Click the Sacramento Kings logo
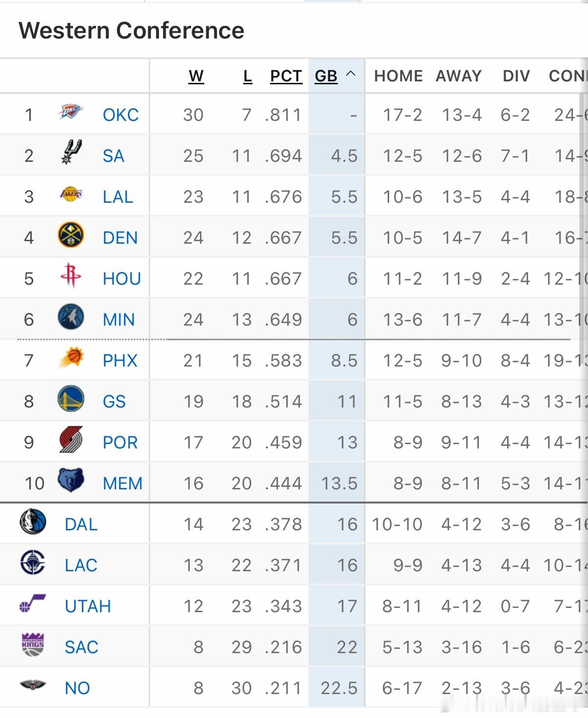Viewport: 588px width, 718px height. click(x=33, y=644)
